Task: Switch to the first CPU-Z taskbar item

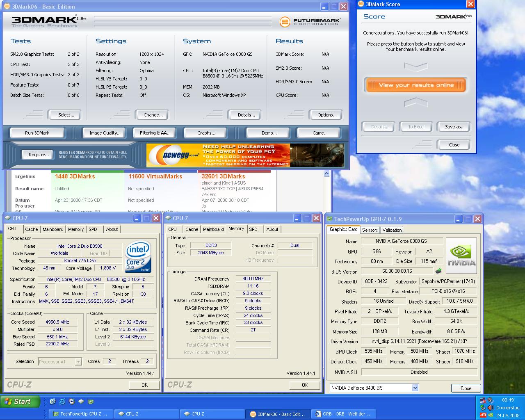Action: coord(146,414)
